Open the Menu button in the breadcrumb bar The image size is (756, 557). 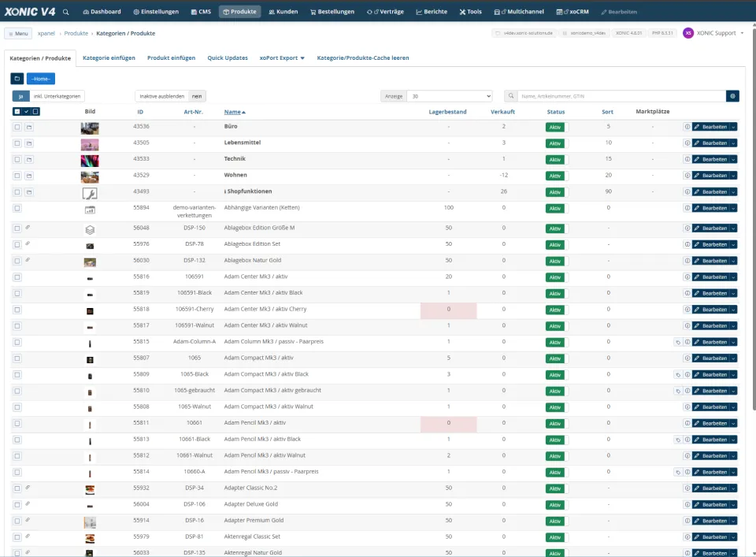coord(18,33)
